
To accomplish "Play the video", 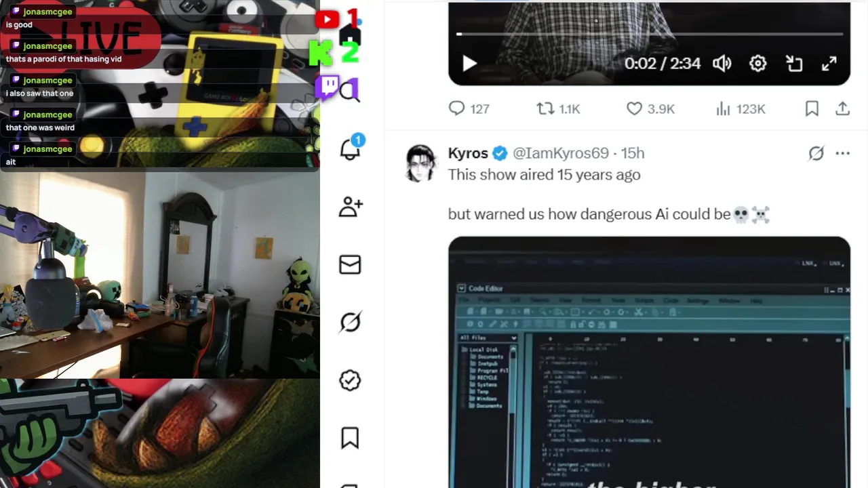I will [469, 64].
